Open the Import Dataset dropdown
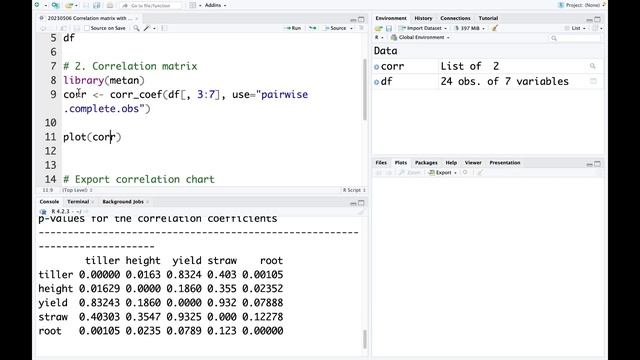640x360 pixels. (x=423, y=28)
